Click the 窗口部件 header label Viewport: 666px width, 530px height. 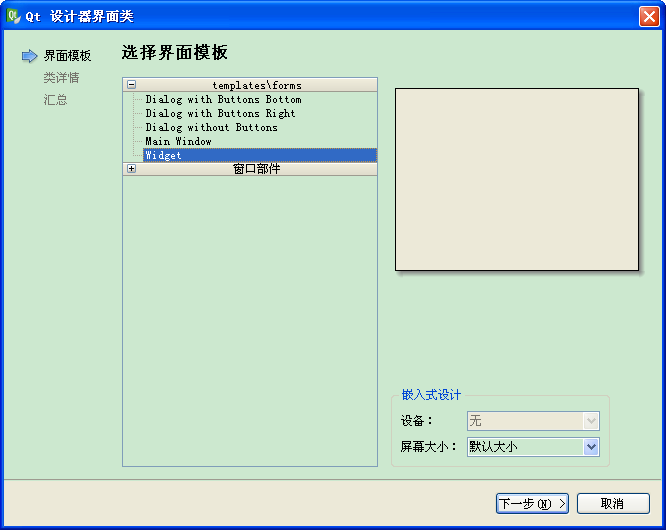[257, 169]
